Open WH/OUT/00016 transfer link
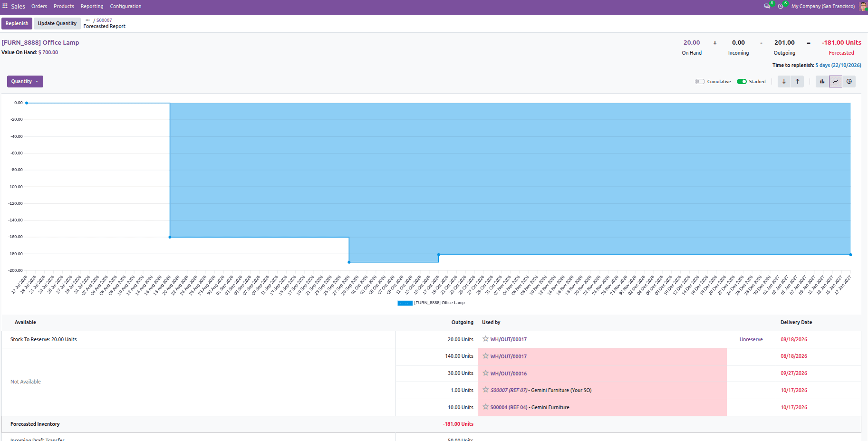 509,374
